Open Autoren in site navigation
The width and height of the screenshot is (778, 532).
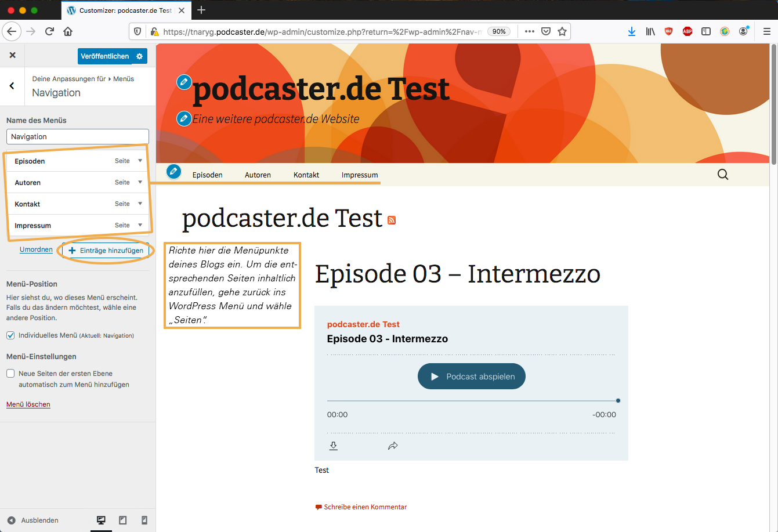point(258,175)
